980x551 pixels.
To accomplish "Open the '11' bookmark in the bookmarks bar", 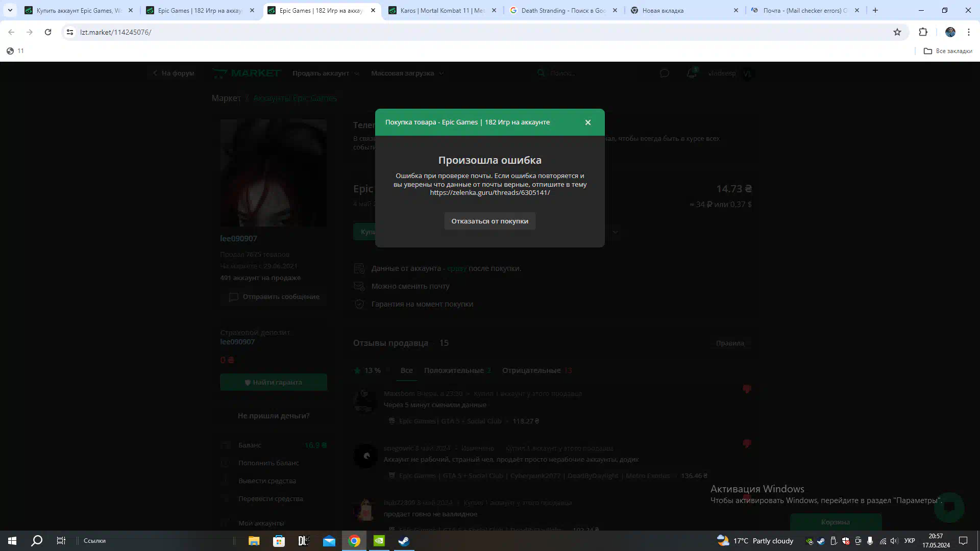I will [x=15, y=51].
